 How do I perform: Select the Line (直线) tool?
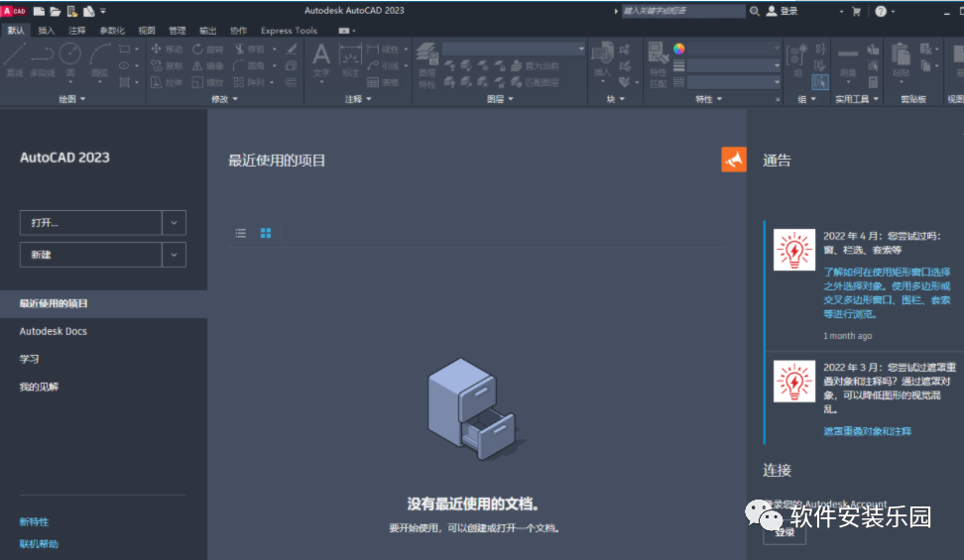point(14,60)
